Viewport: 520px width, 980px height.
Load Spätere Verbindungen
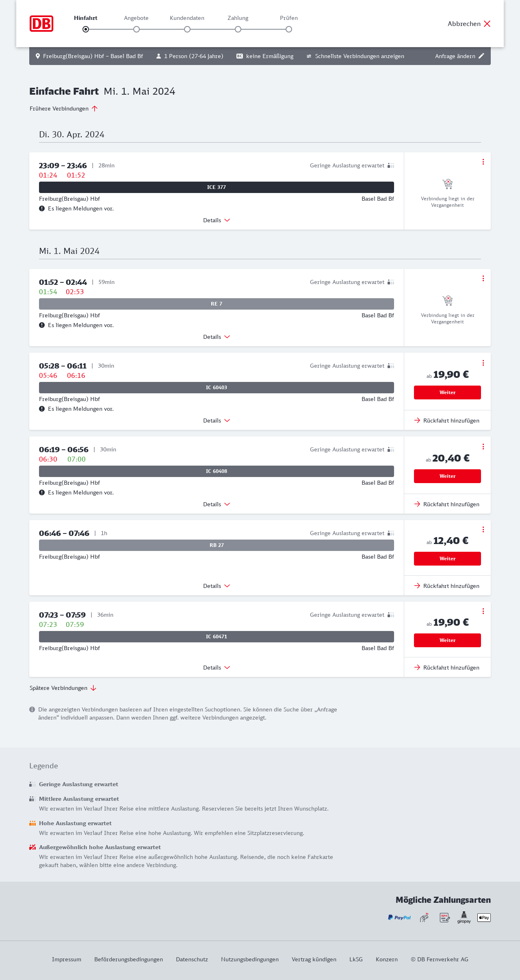click(x=63, y=688)
